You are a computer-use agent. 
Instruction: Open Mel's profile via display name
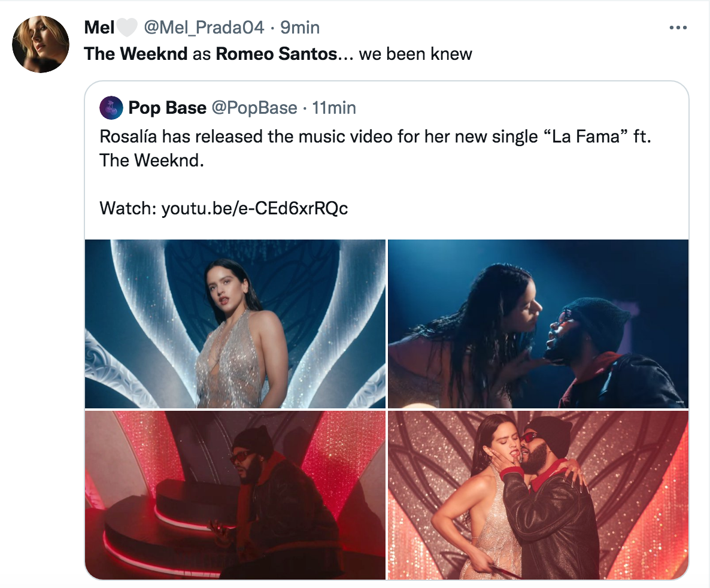click(98, 28)
